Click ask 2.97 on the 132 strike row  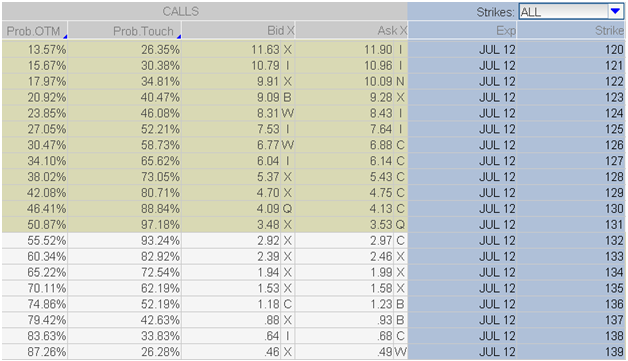(x=381, y=240)
